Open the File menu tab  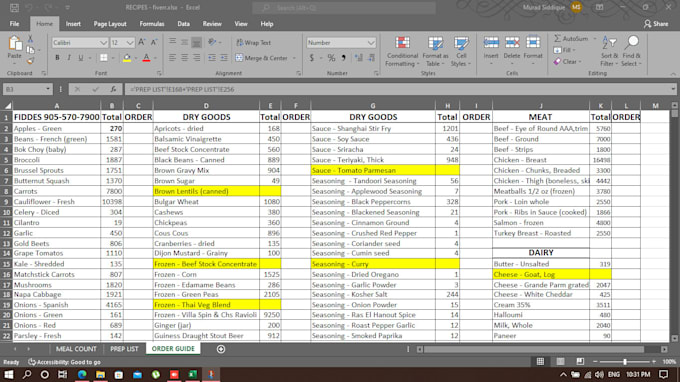point(14,24)
